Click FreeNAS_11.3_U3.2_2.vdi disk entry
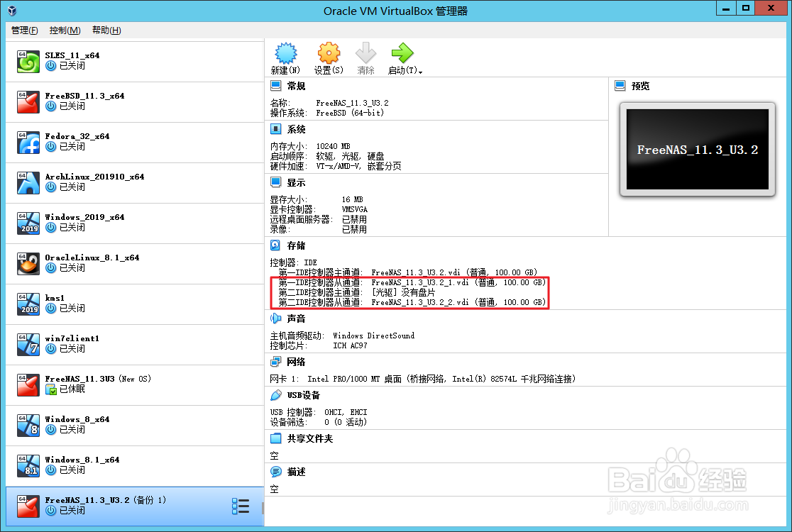This screenshot has width=792, height=532. pos(458,302)
